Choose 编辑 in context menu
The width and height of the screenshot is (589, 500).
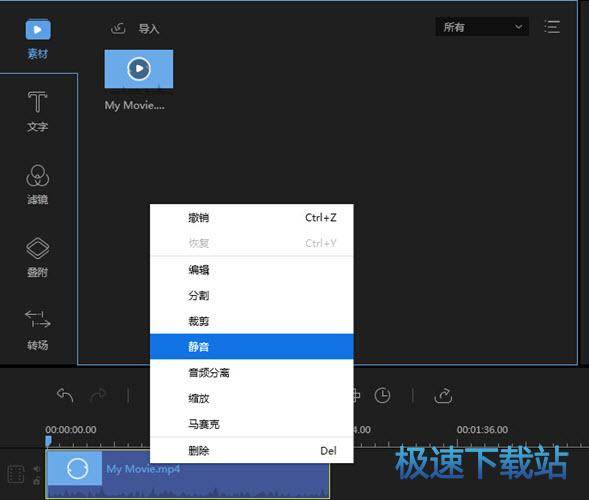[x=252, y=270]
